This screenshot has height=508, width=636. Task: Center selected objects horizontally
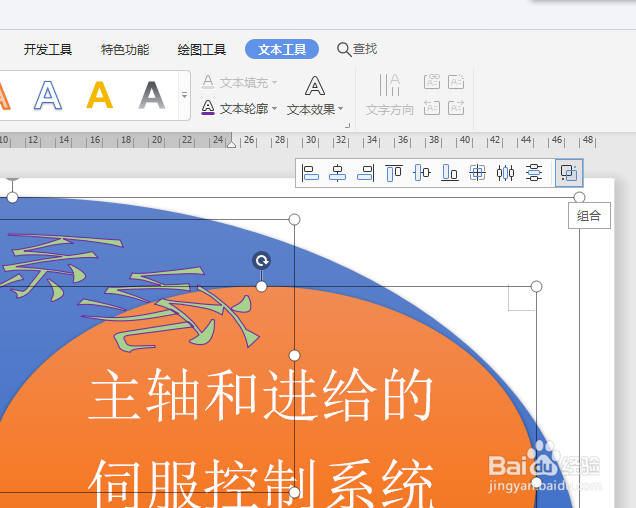(x=337, y=173)
